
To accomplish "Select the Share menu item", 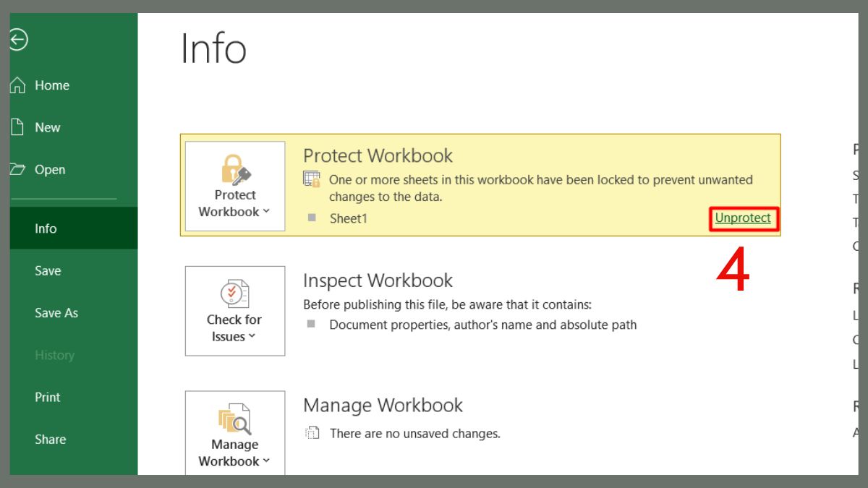I will click(x=50, y=439).
